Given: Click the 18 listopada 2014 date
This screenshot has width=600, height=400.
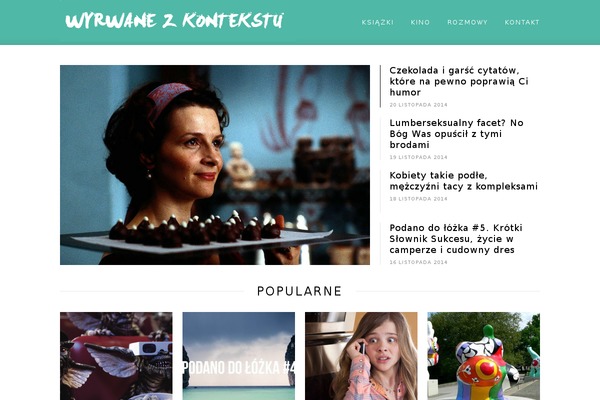Looking at the screenshot, I should pyautogui.click(x=418, y=199).
